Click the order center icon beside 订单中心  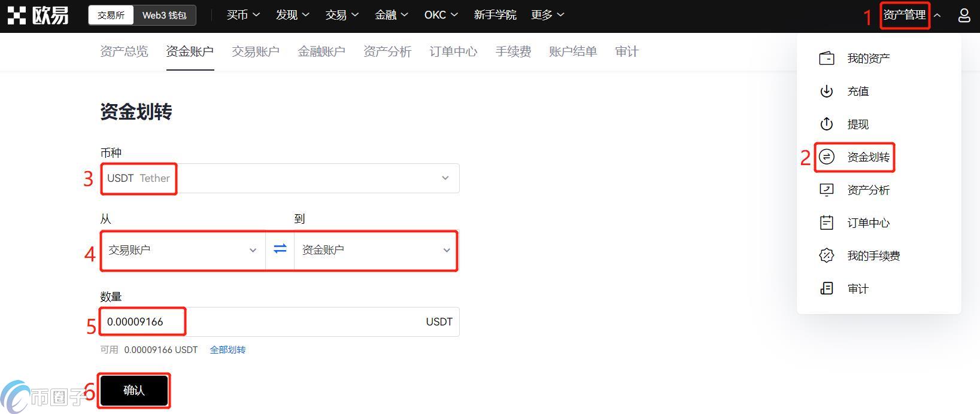[x=826, y=223]
